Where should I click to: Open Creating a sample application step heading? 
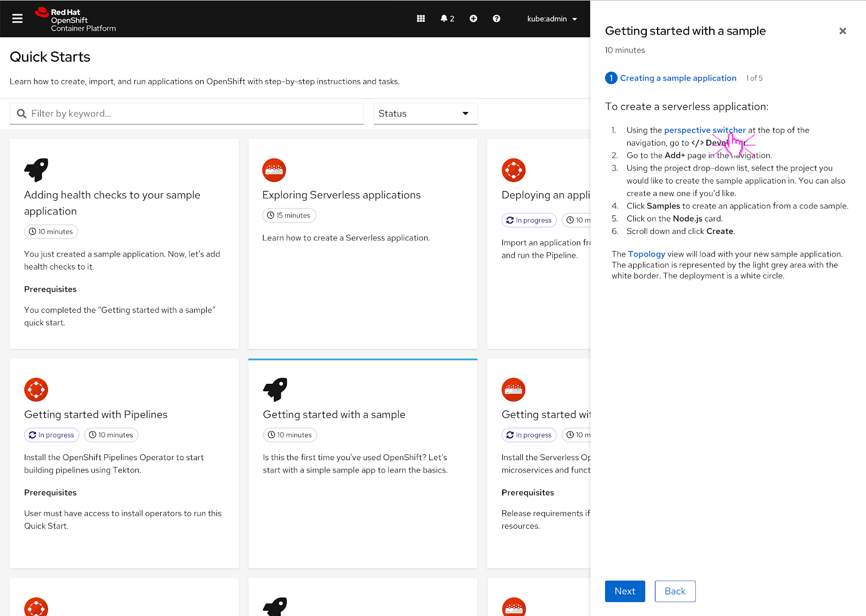click(x=678, y=78)
